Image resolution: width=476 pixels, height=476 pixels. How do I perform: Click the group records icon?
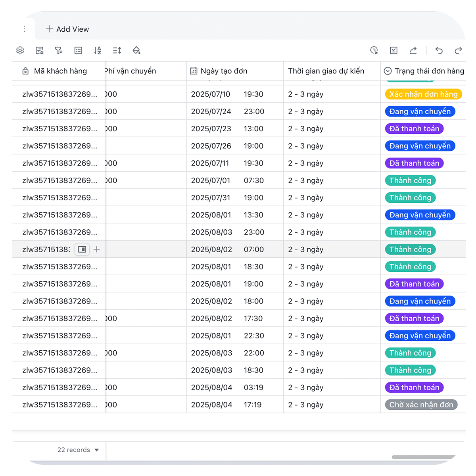pos(78,50)
